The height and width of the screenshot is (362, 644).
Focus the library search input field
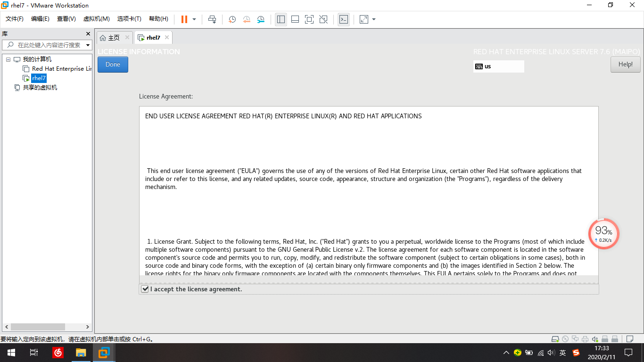coord(47,45)
